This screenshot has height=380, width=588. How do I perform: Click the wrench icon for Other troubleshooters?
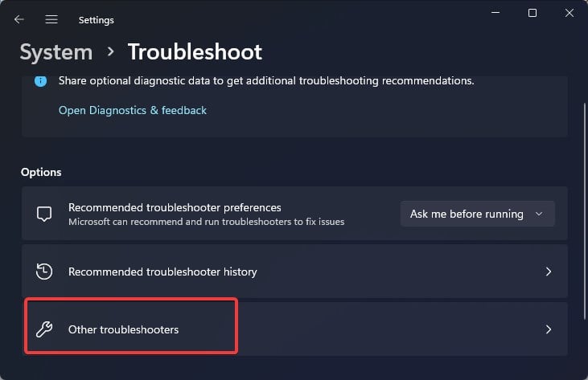pyautogui.click(x=44, y=329)
